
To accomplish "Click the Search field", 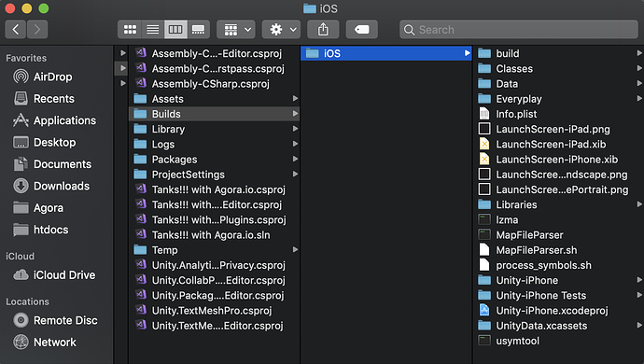I will 519,30.
